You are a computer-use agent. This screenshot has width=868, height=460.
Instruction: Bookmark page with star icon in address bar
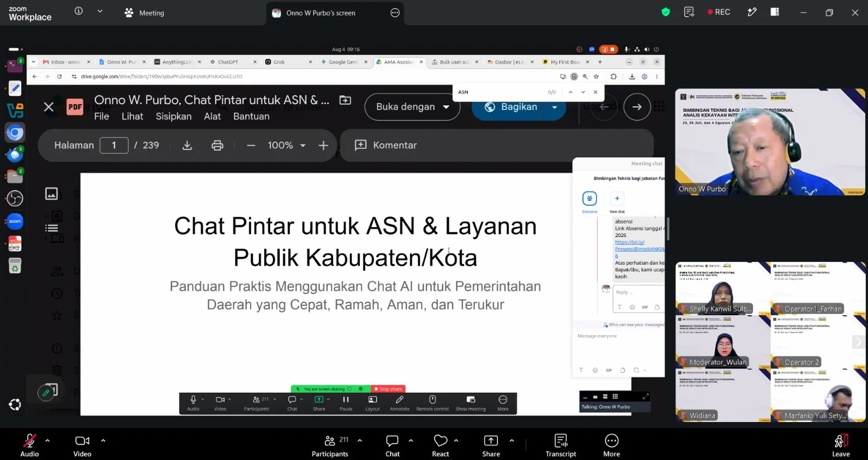coord(596,76)
